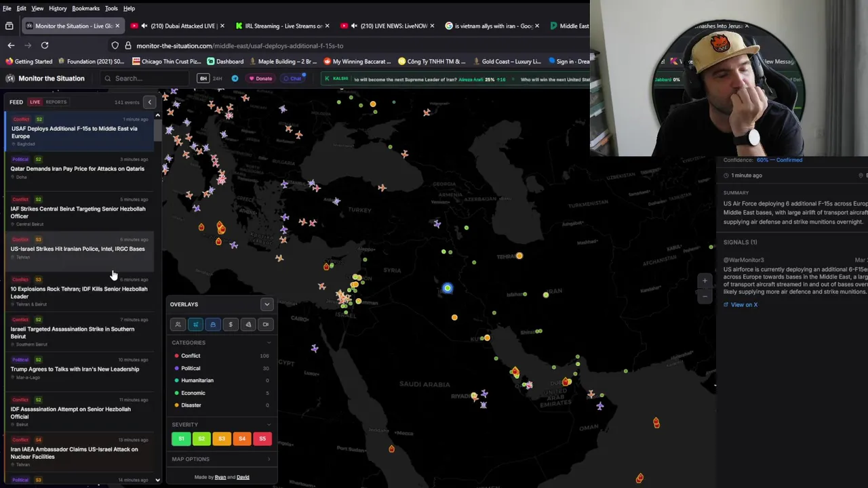Reload the page with the refresh icon
This screenshot has height=488, width=868.
(x=45, y=45)
